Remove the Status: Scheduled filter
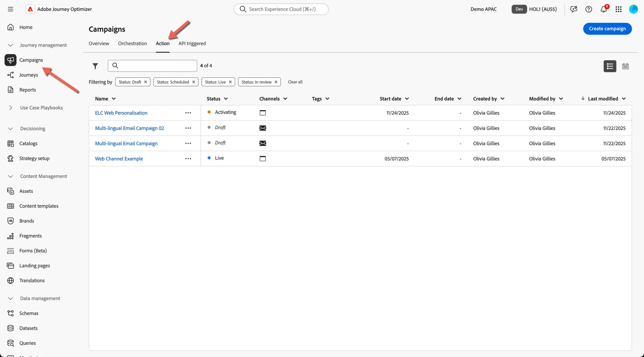The height and width of the screenshot is (357, 644). (194, 82)
